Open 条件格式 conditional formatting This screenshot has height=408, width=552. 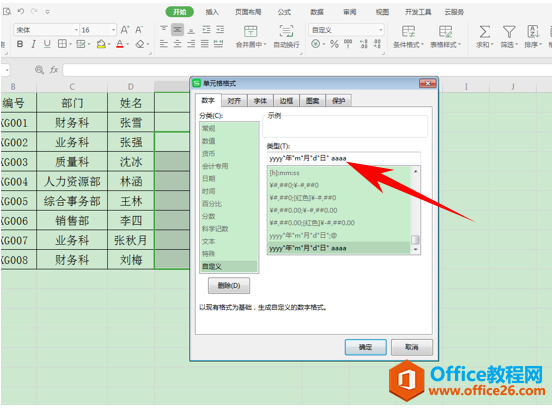408,37
